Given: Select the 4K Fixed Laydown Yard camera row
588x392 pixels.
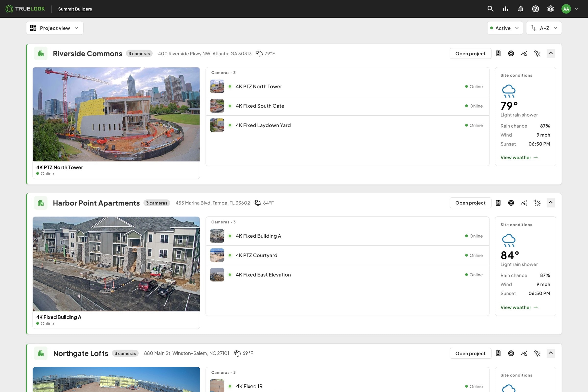Looking at the screenshot, I should point(347,125).
